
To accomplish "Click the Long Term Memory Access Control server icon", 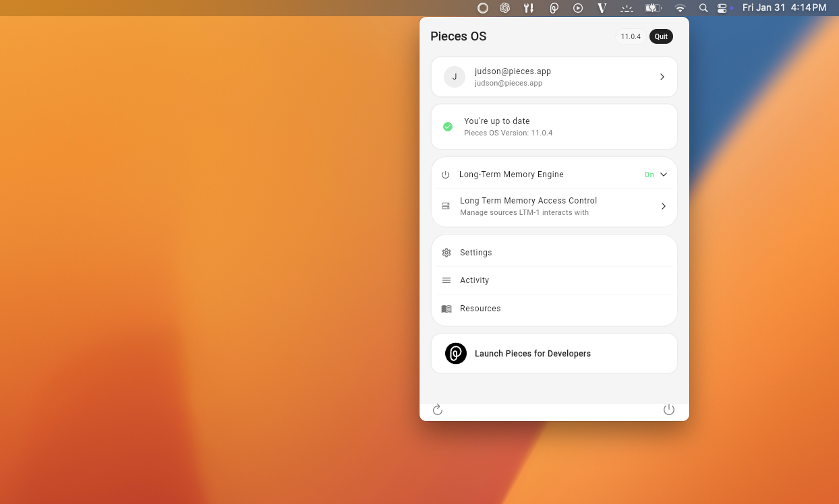I will click(446, 206).
